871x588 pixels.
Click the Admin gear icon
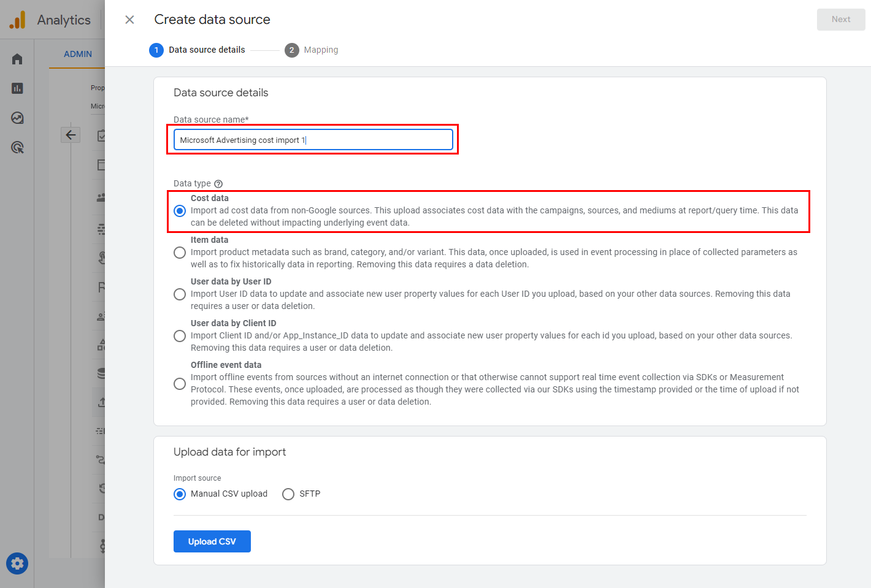pos(17,563)
